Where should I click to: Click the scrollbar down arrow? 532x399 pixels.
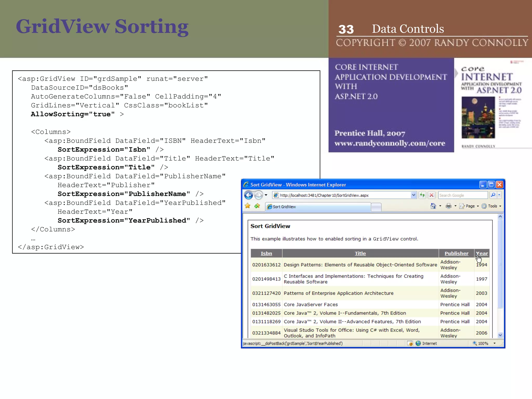click(x=500, y=335)
